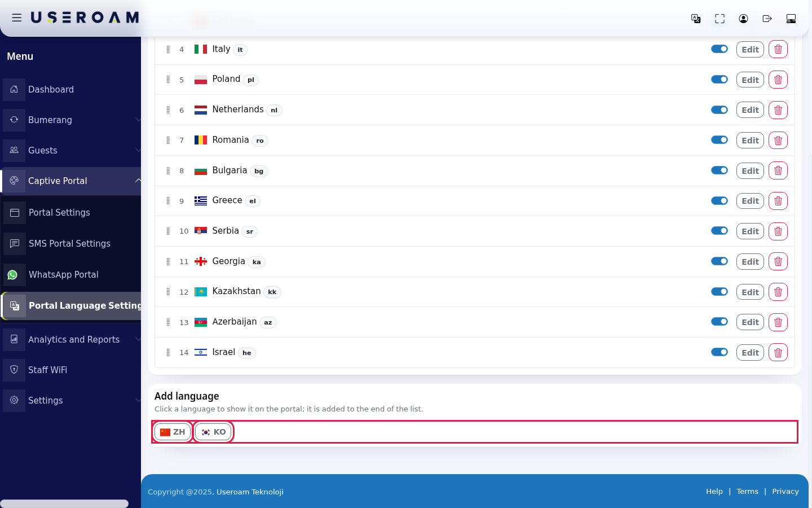Click the drag handle for Kazakhstan row

pyautogui.click(x=168, y=292)
